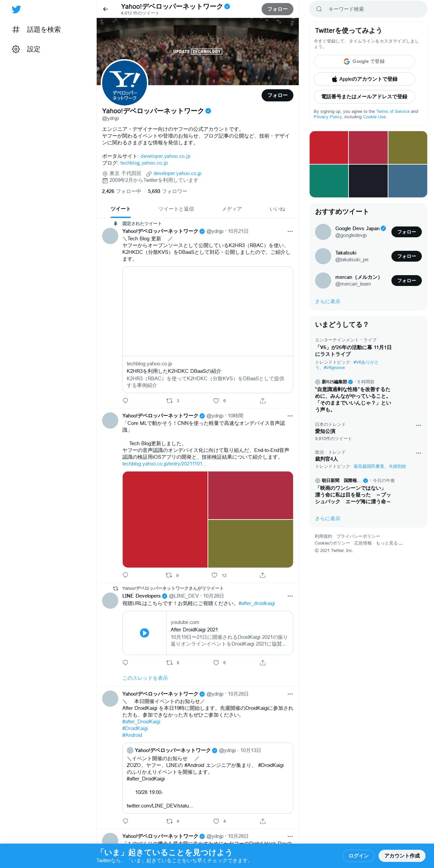Open 話題を検索 explore hashtag icon

pos(16,29)
